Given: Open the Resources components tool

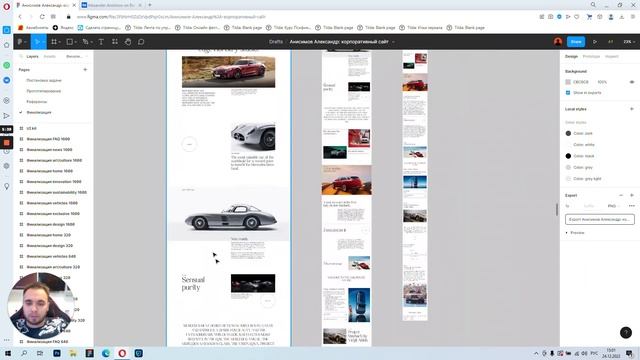Looking at the screenshot, I should pyautogui.click(x=115, y=42).
